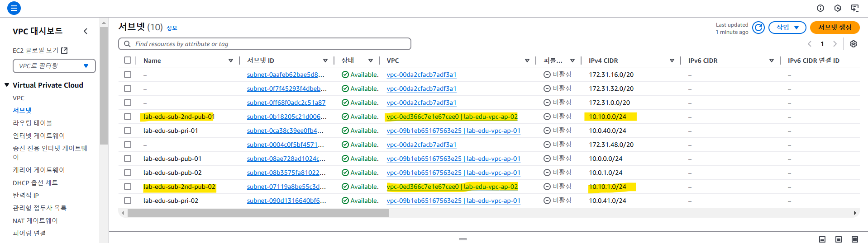Open the hamburger navigation menu
This screenshot has height=243, width=868.
click(14, 8)
